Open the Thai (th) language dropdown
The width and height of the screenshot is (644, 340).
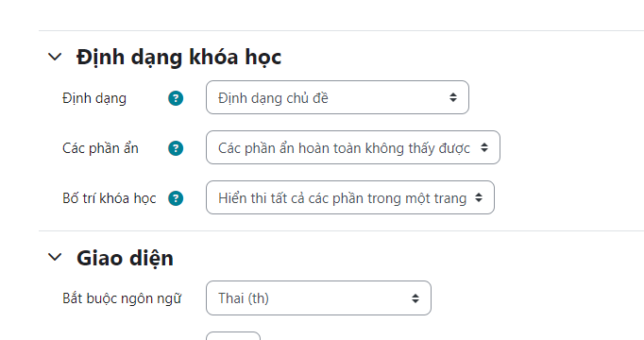click(318, 298)
